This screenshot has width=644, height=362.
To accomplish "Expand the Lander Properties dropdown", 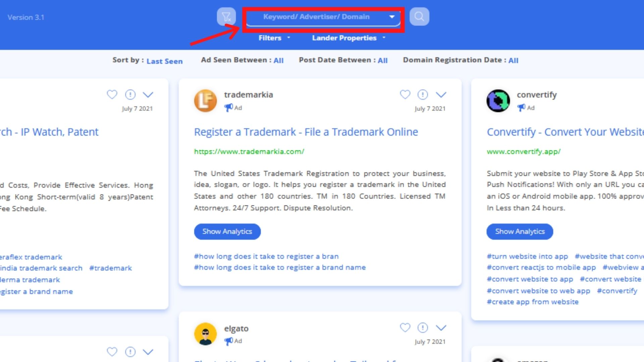I will 348,38.
